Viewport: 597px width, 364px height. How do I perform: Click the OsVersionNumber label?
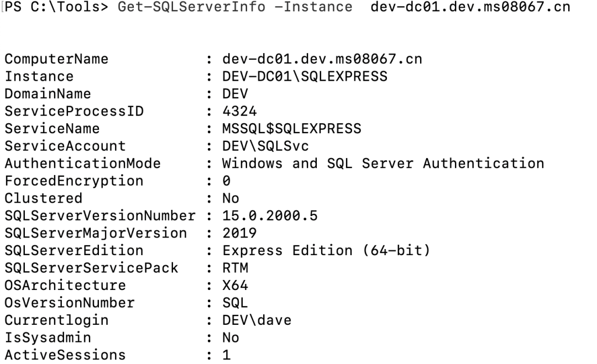pos(70,303)
